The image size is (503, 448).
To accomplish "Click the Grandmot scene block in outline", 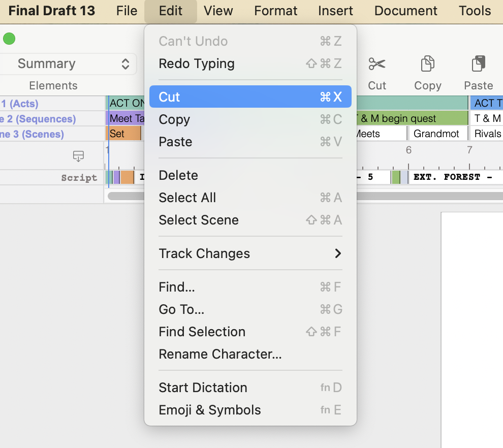I will [x=437, y=134].
